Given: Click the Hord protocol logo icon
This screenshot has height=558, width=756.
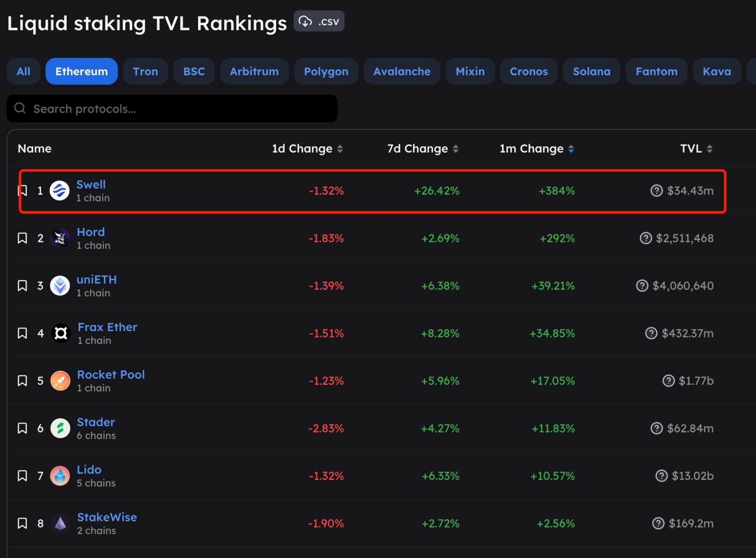Looking at the screenshot, I should click(x=60, y=238).
